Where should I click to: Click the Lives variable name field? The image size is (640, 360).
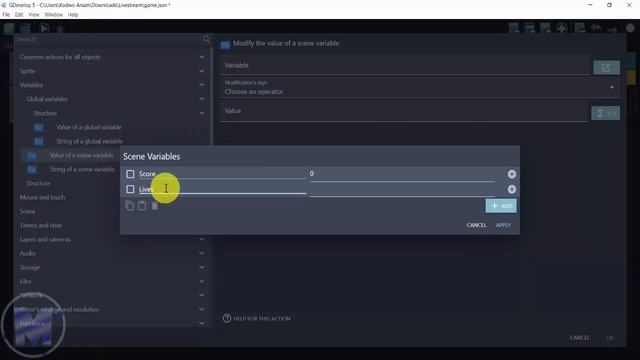click(222, 189)
